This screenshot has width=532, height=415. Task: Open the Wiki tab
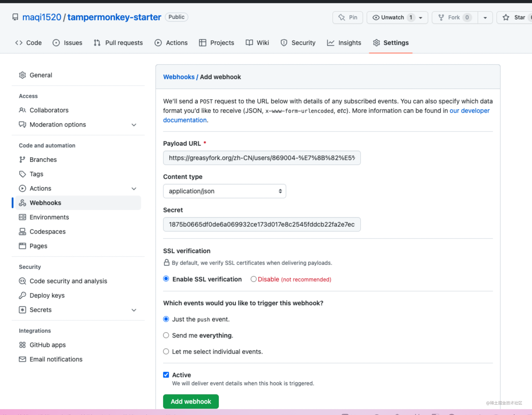pyautogui.click(x=257, y=43)
